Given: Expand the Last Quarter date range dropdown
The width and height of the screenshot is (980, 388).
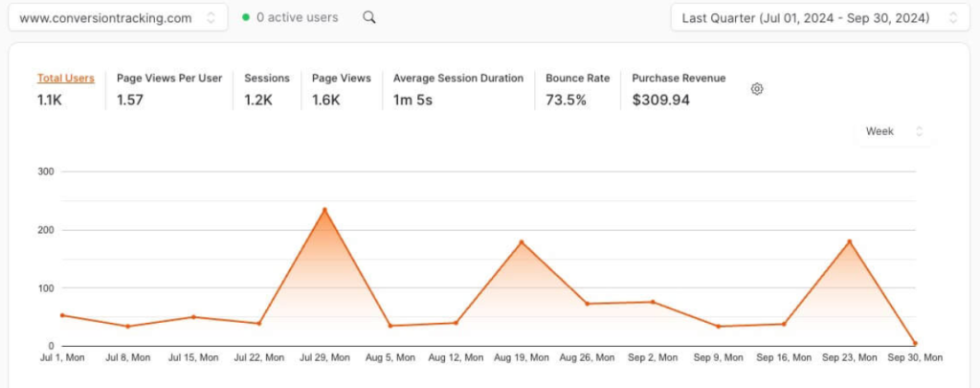Looking at the screenshot, I should tap(820, 17).
